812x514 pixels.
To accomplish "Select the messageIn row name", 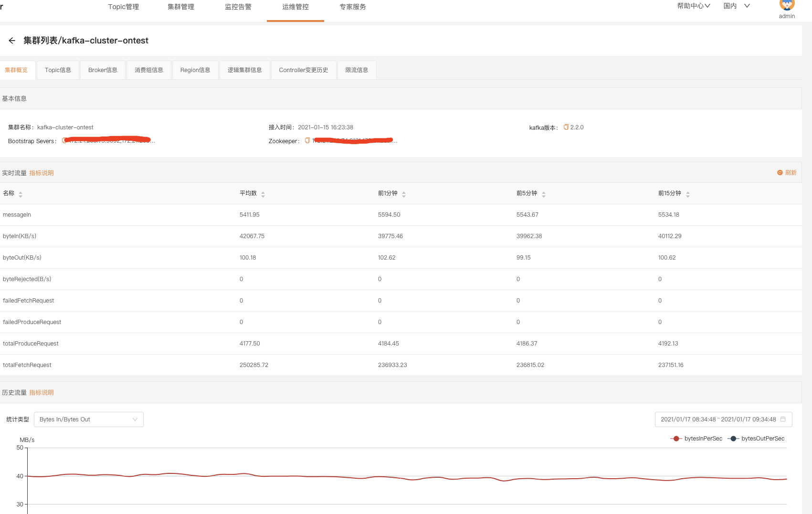I will (x=17, y=215).
